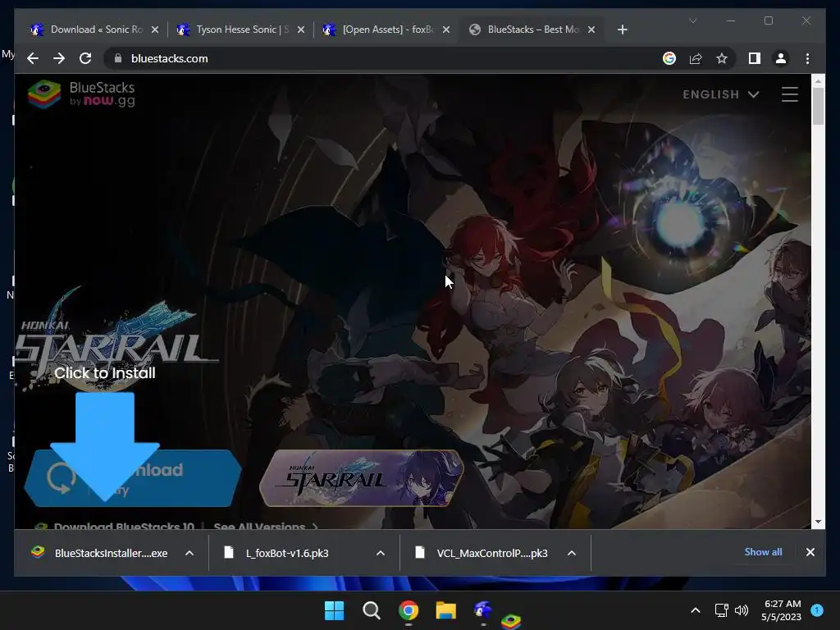Open the volume tray icon
Viewport: 840px width, 630px height.
point(742,610)
